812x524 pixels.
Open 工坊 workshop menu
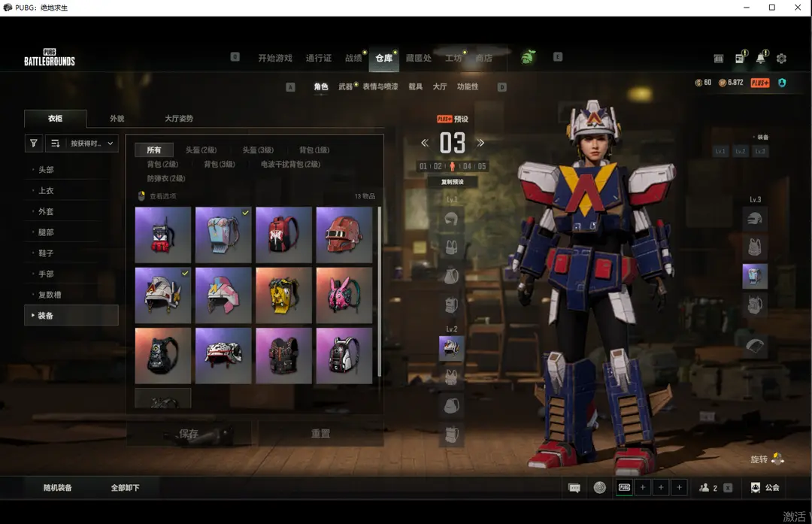tap(453, 58)
